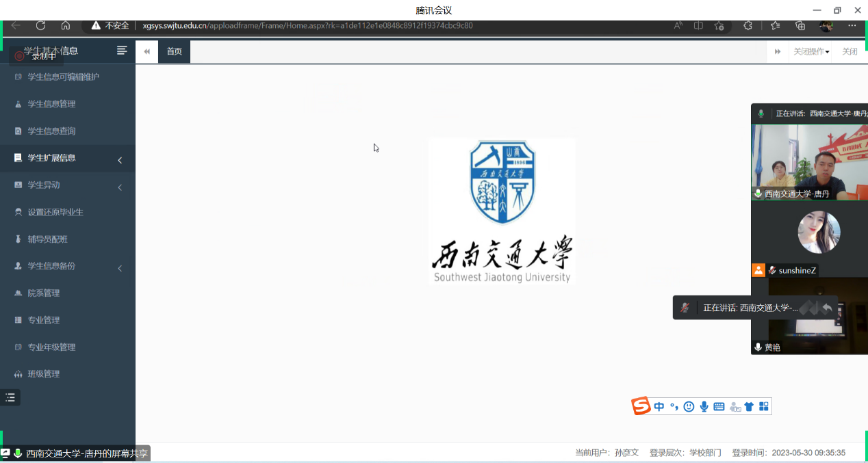Click the Sogou input method logo
The image size is (868, 463).
(x=641, y=406)
